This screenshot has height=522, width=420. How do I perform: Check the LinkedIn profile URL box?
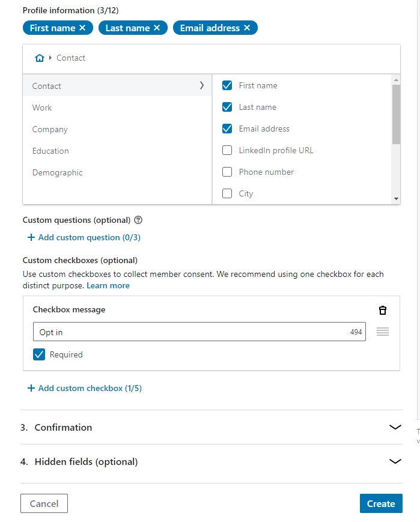coord(227,151)
